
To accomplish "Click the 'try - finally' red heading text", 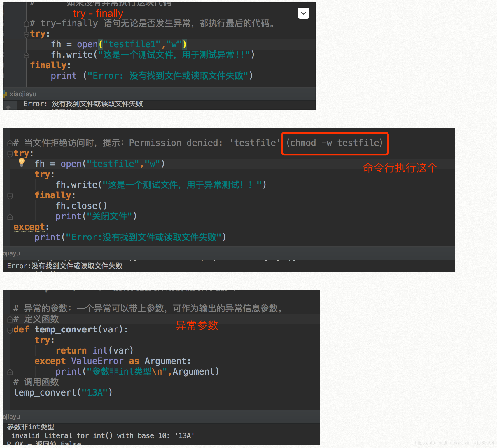I will click(98, 13).
